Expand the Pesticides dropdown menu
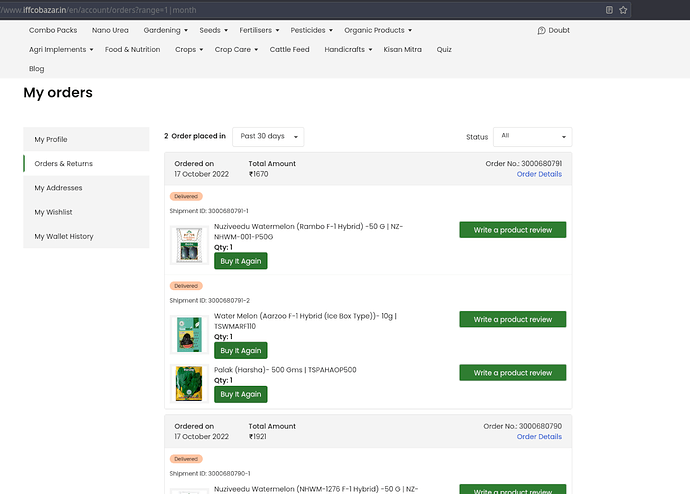The image size is (690, 494). pyautogui.click(x=311, y=30)
